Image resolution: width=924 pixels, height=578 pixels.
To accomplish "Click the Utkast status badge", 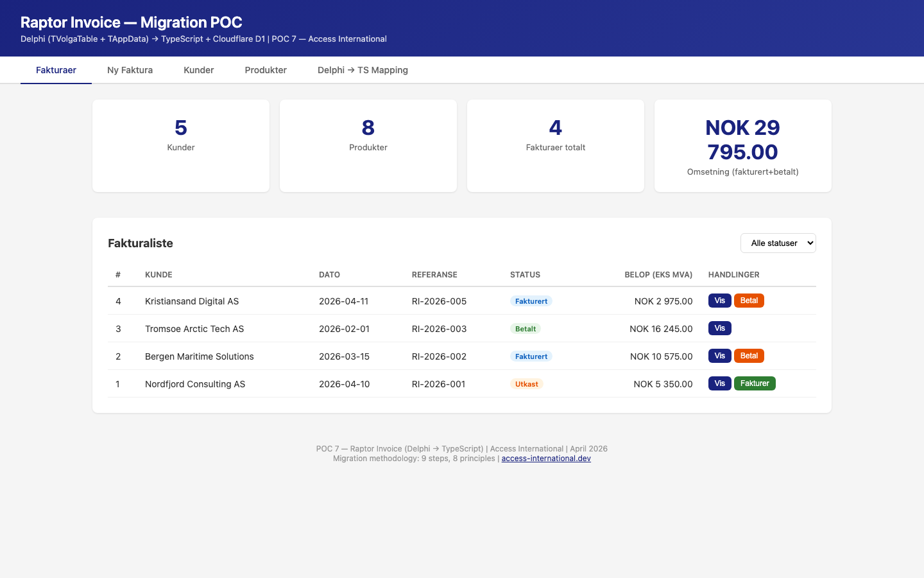I will pyautogui.click(x=526, y=384).
